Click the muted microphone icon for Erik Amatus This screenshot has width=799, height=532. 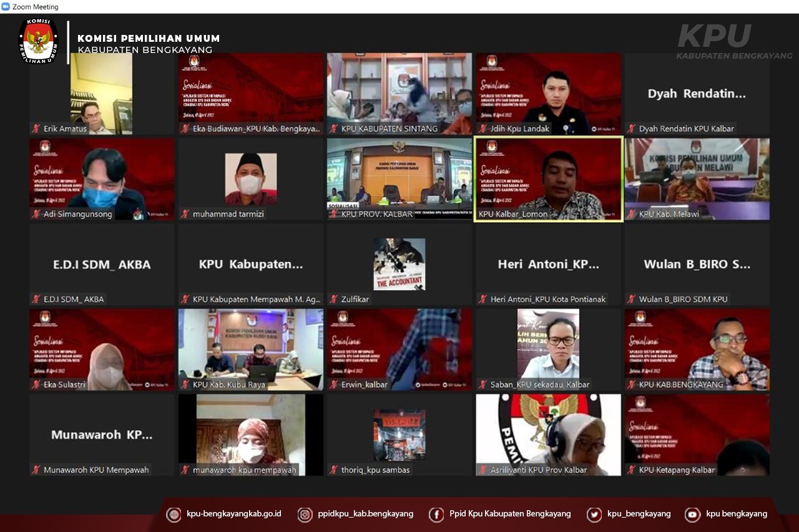pos(37,128)
